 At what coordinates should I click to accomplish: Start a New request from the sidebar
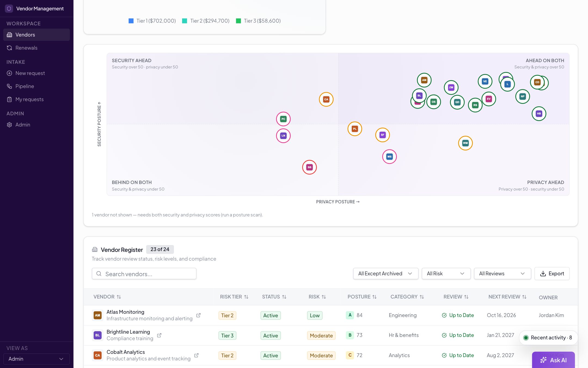36,73
